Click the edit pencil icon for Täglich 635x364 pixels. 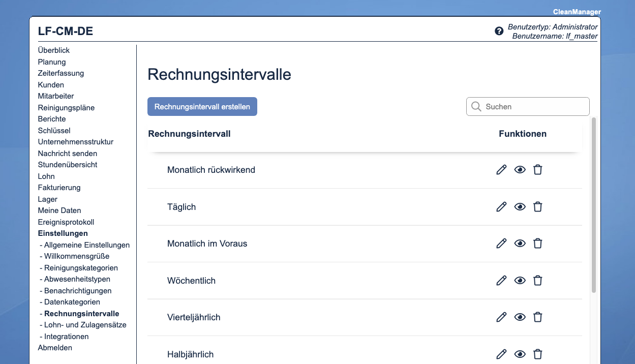[501, 206]
